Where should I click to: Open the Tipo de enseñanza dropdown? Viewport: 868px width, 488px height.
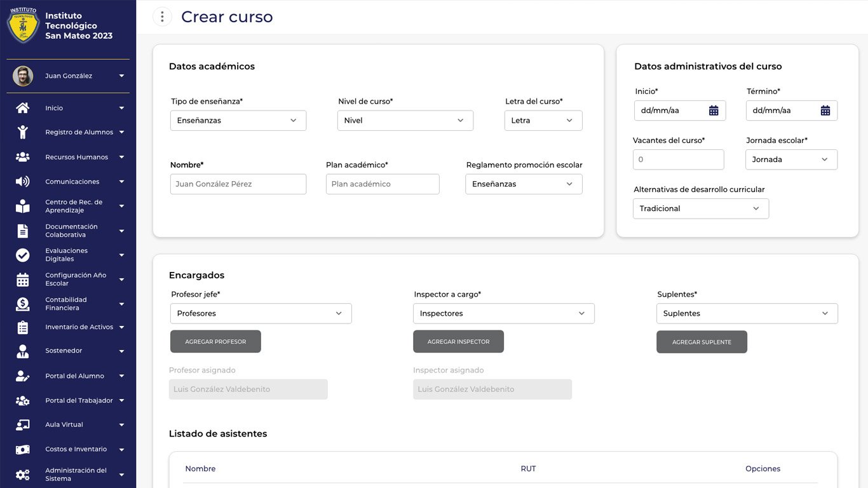(x=238, y=120)
